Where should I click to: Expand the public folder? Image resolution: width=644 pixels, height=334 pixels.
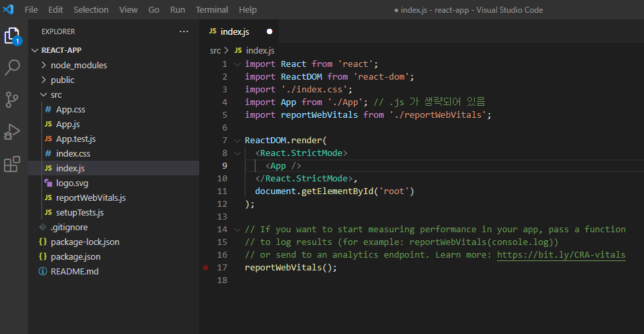(x=44, y=80)
